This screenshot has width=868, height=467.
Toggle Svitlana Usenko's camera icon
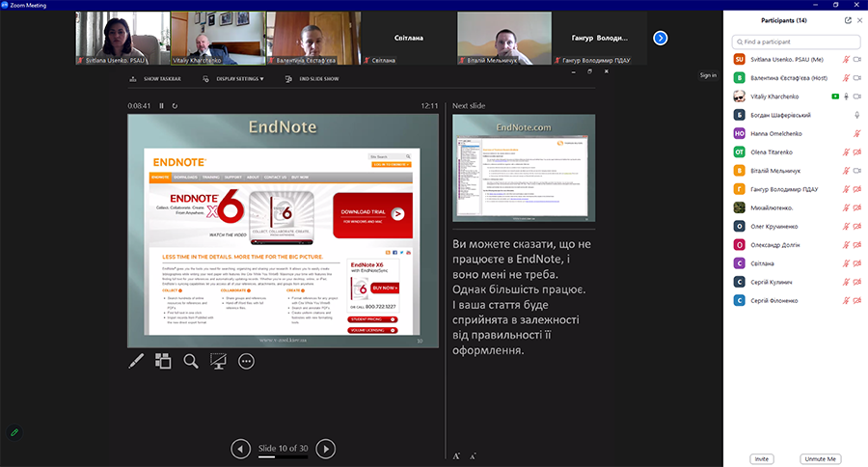[x=857, y=59]
